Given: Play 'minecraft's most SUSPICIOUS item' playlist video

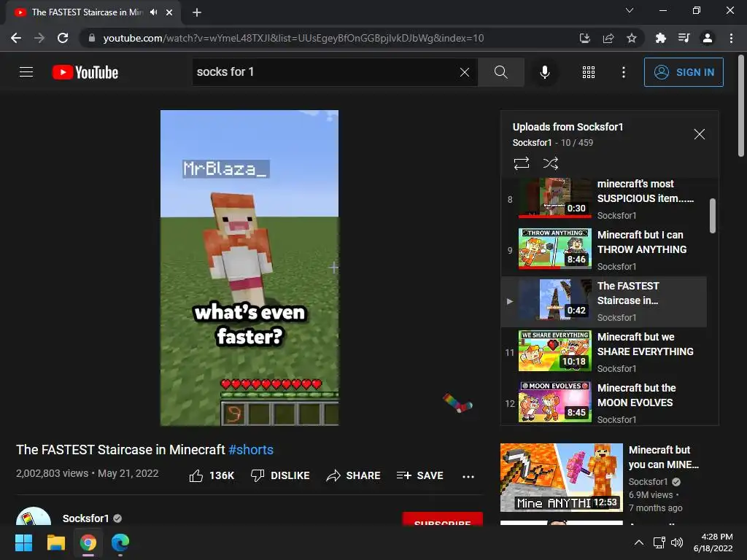Looking at the screenshot, I should click(x=604, y=199).
